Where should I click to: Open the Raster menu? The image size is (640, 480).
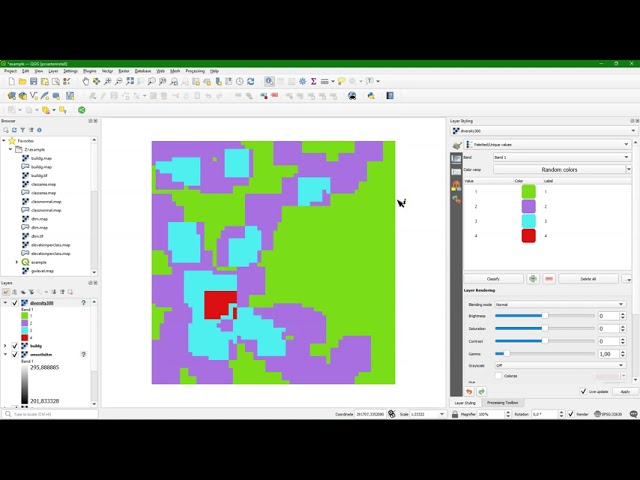coord(124,71)
